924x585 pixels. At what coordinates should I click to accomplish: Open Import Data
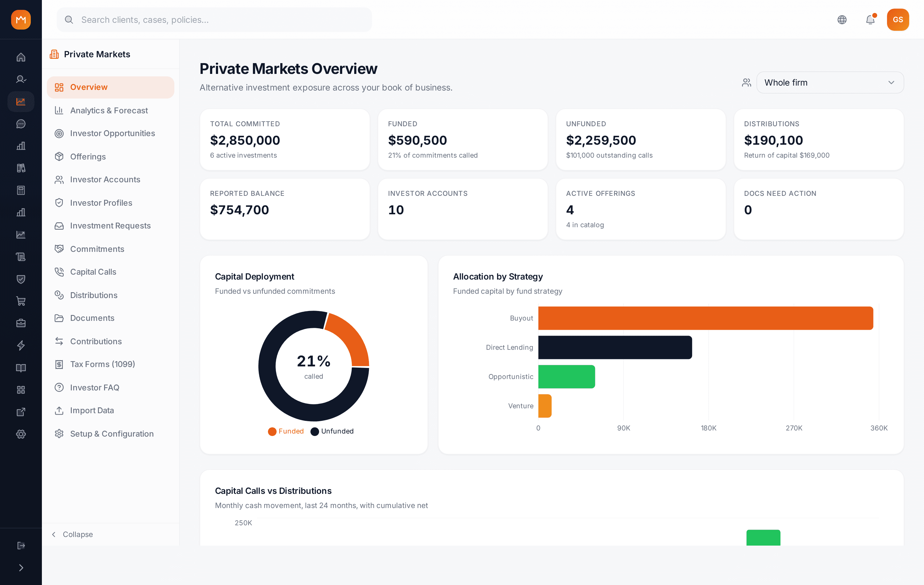click(111, 410)
